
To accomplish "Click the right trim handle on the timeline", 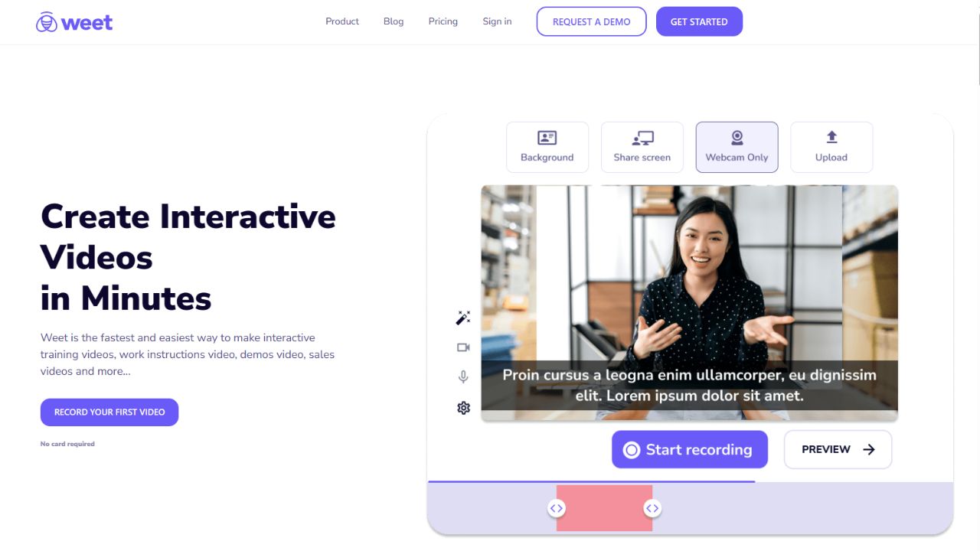I will [652, 508].
